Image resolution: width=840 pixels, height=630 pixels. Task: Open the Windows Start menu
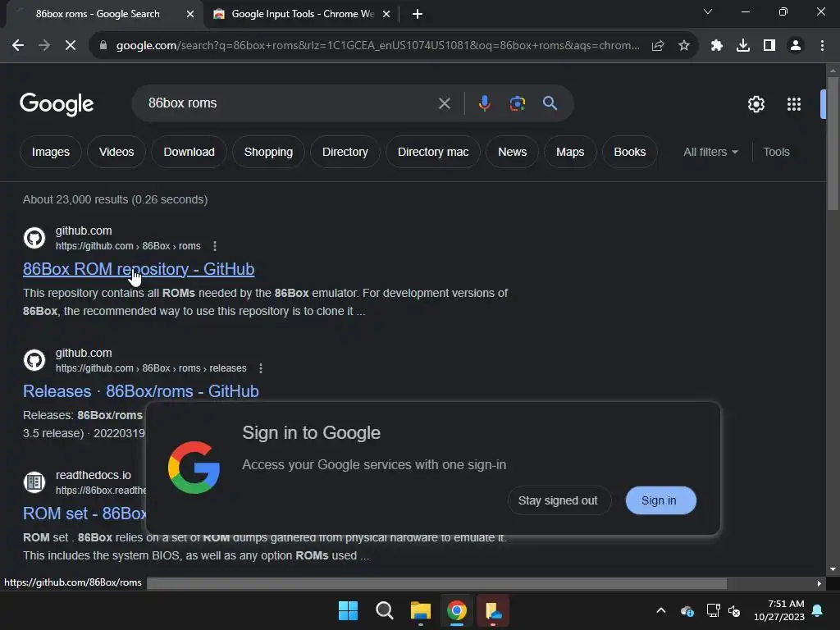coord(348,610)
